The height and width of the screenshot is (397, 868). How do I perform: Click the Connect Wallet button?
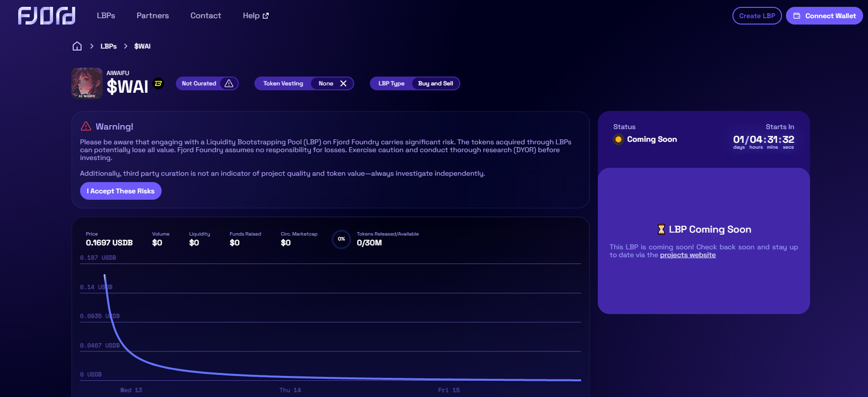pos(824,16)
